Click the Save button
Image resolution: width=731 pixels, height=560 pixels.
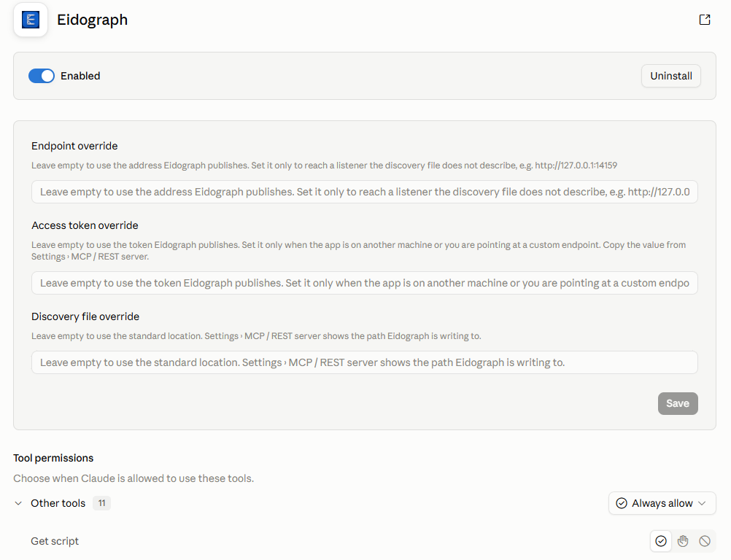coord(678,403)
